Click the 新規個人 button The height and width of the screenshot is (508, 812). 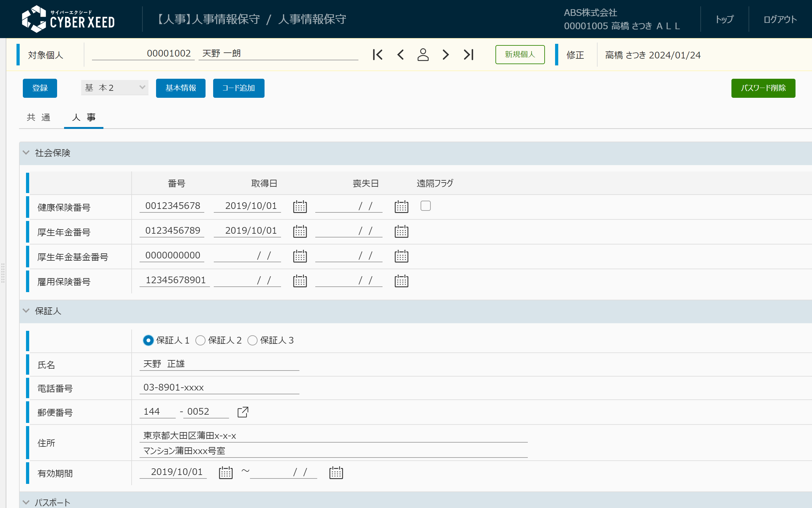click(x=520, y=54)
